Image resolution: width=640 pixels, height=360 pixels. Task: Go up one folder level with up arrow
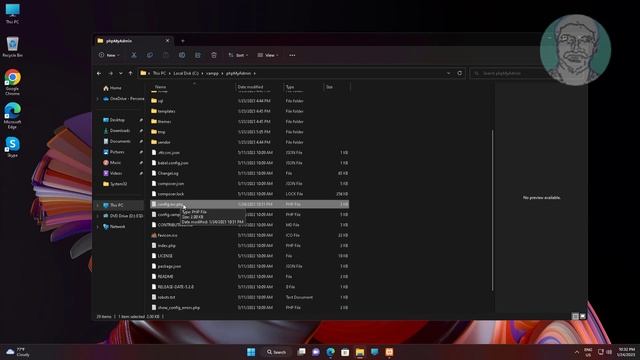click(131, 73)
